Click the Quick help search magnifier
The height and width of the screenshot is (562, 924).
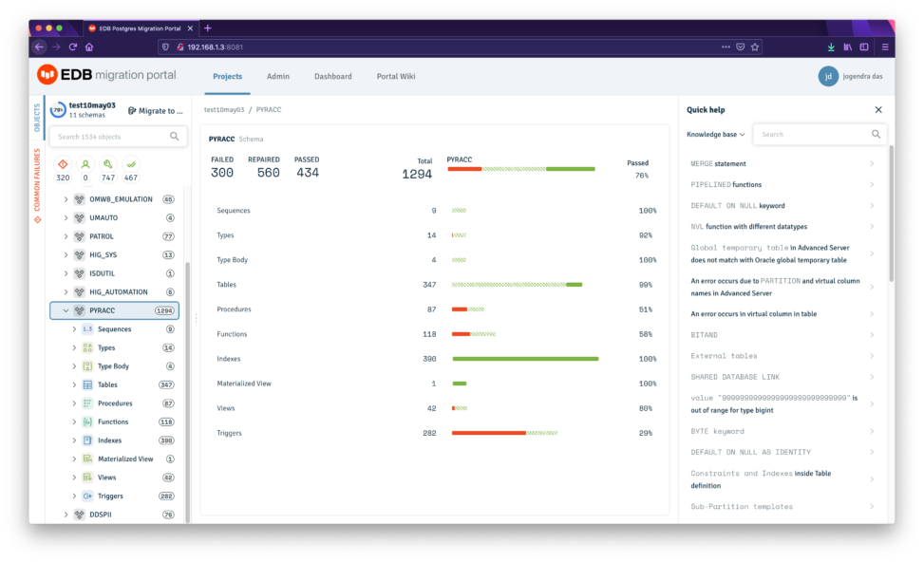point(877,134)
